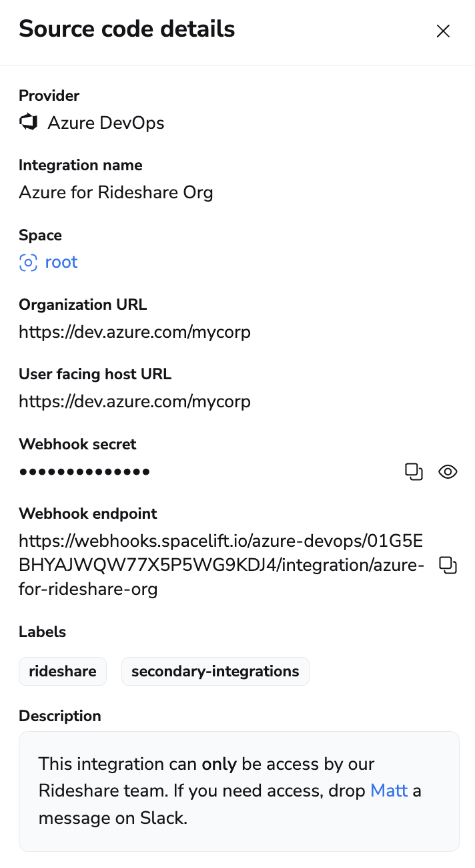475x868 pixels.
Task: Click the integration name Azure for Rideshare Org
Action: [x=116, y=192]
